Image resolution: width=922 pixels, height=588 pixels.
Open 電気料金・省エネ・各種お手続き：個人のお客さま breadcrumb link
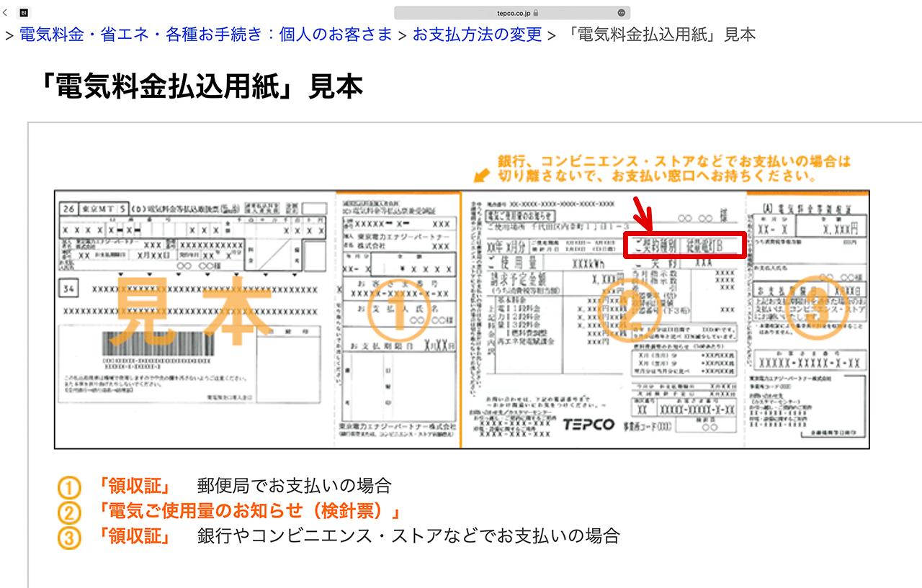coord(206,35)
